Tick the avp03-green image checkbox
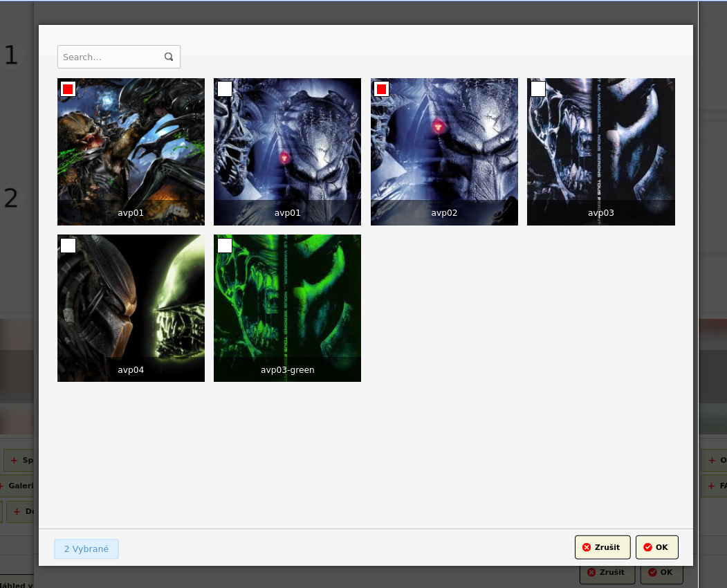The width and height of the screenshot is (727, 588). (x=225, y=246)
